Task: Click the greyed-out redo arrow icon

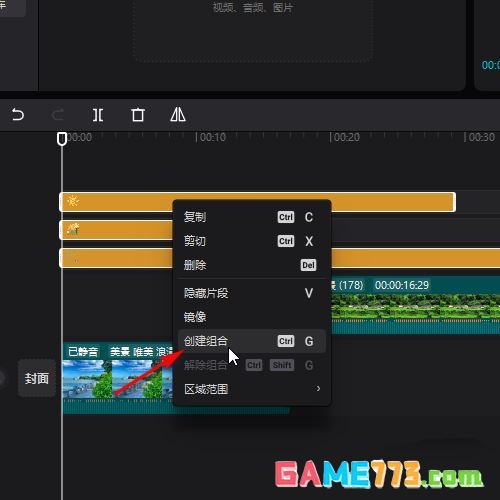Action: point(58,115)
